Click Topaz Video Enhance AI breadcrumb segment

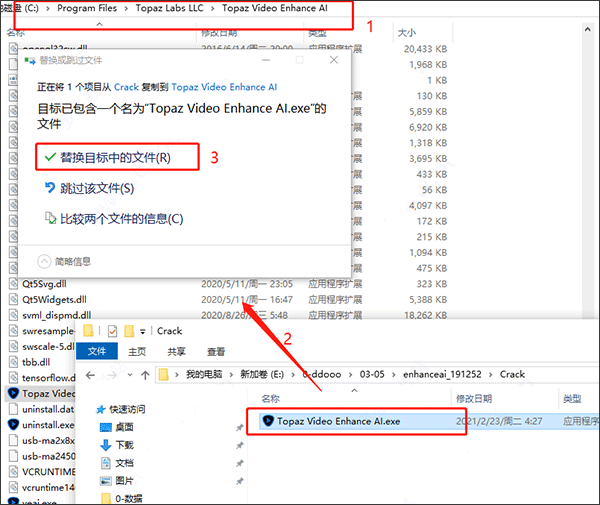[275, 8]
